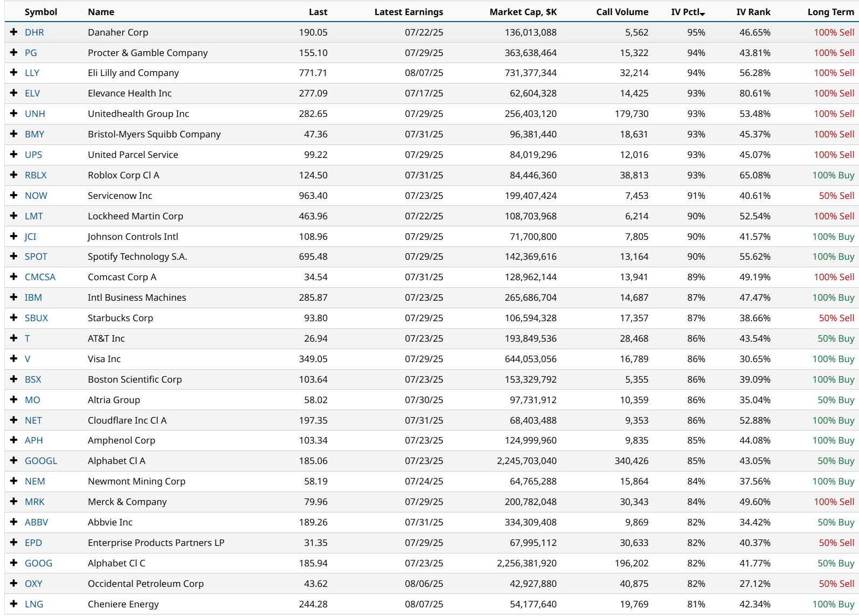Sort table by Symbol column header
This screenshot has height=616, width=859.
point(41,12)
